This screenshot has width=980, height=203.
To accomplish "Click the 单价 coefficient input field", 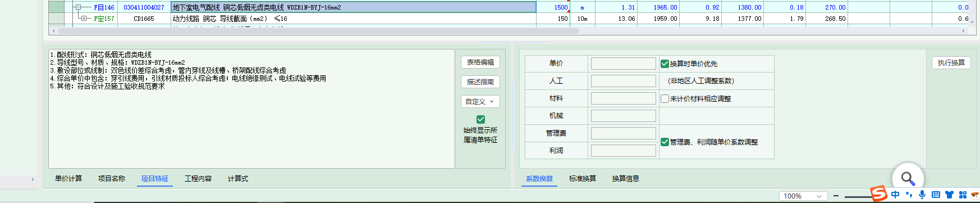I will [623, 64].
